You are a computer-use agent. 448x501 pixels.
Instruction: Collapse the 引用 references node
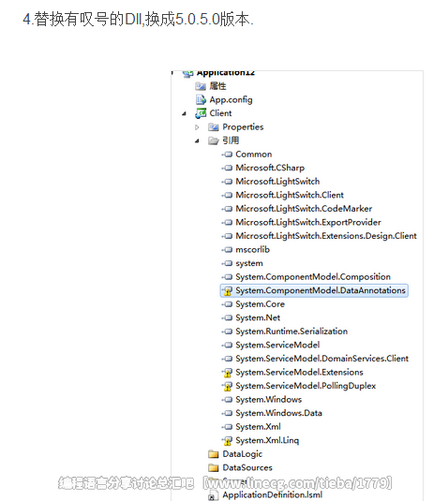(197, 140)
